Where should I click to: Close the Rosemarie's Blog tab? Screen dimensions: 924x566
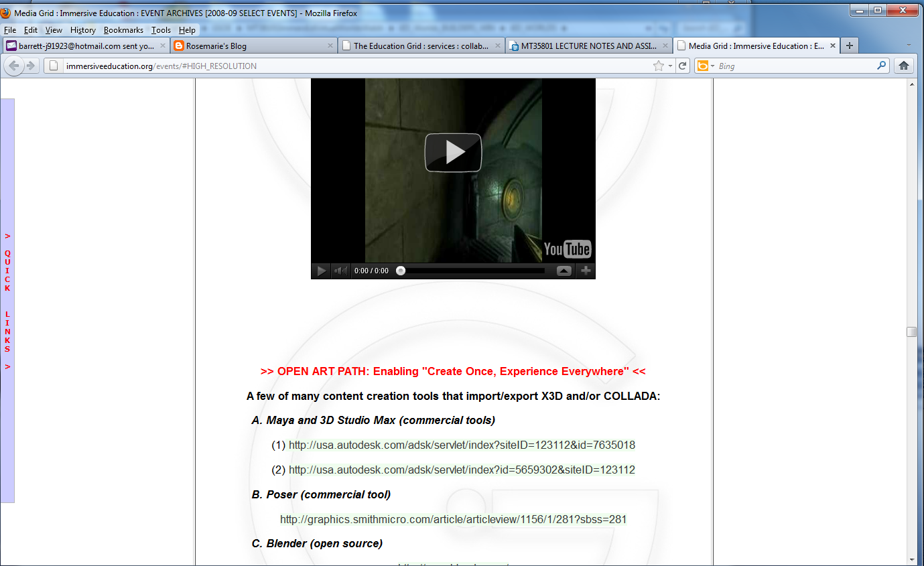(x=330, y=46)
